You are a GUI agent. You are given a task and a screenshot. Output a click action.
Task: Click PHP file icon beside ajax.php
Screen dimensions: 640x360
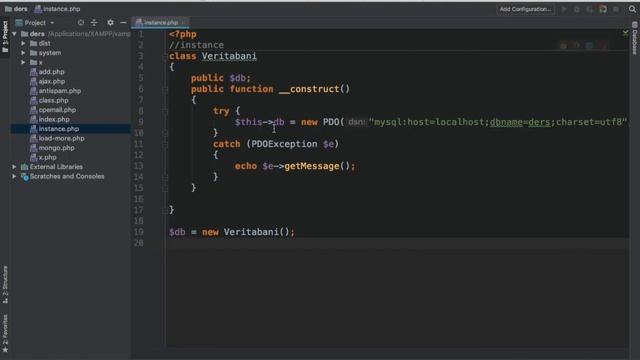(x=33, y=81)
